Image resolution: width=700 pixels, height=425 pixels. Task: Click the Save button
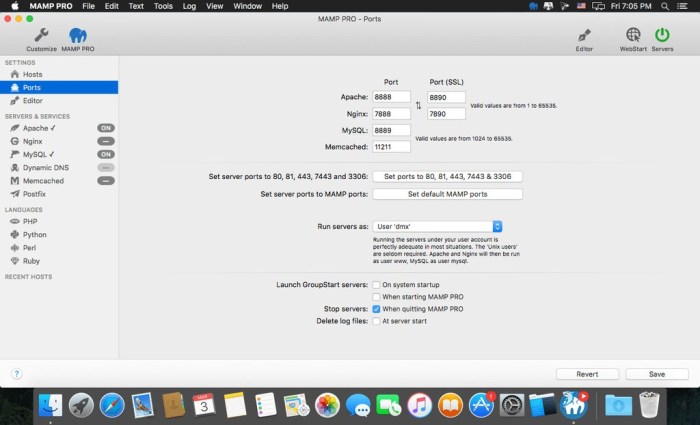pos(656,374)
